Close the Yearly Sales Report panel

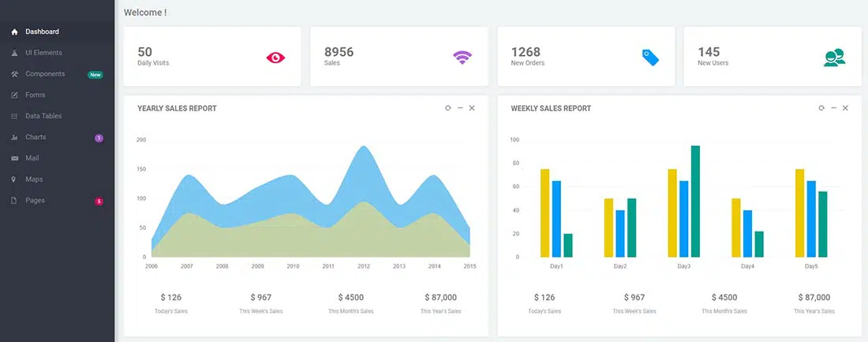click(x=472, y=108)
